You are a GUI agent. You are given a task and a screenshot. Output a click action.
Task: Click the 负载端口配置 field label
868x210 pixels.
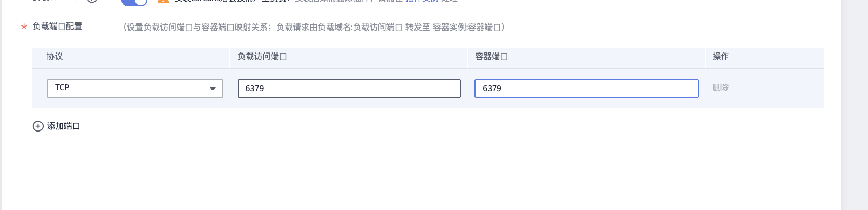pos(57,27)
